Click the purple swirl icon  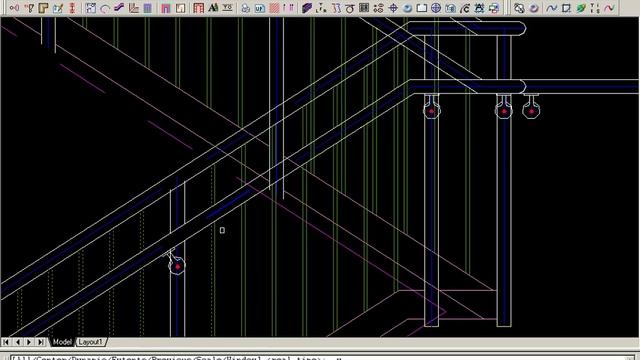tap(534, 8)
